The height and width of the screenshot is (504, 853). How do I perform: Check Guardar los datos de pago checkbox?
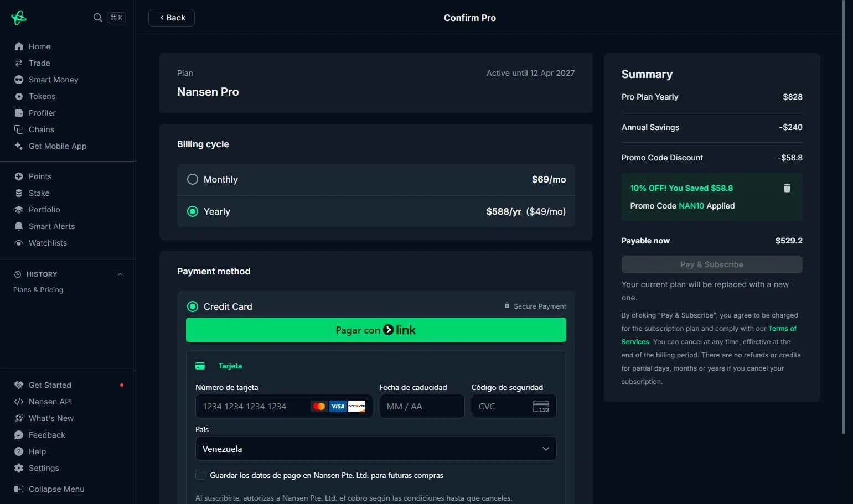[x=200, y=475]
